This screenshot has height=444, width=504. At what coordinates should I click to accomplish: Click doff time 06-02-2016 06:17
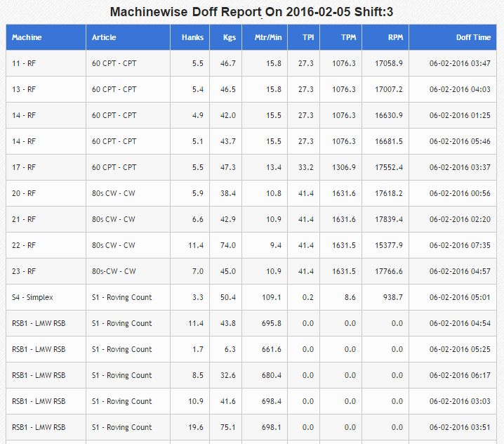pos(460,375)
